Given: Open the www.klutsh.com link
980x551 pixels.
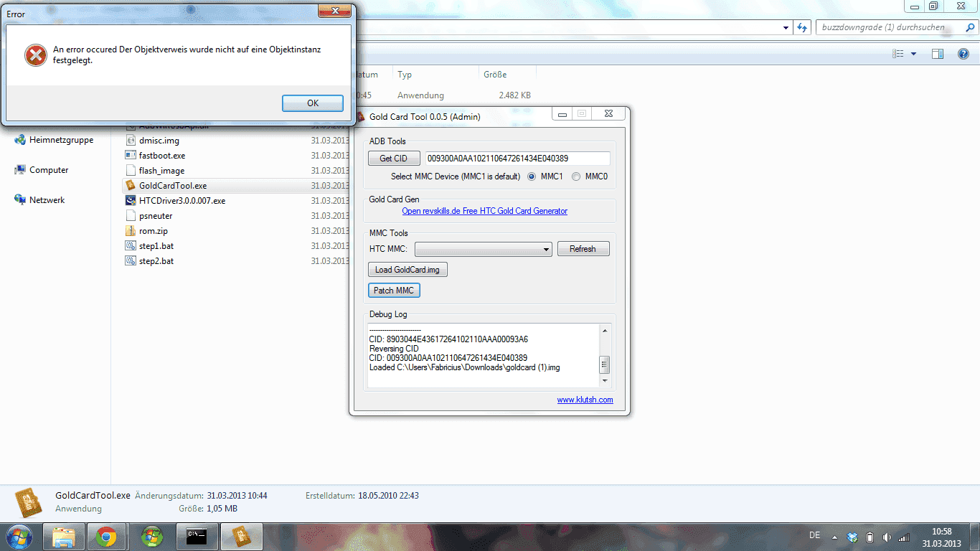Looking at the screenshot, I should coord(585,400).
